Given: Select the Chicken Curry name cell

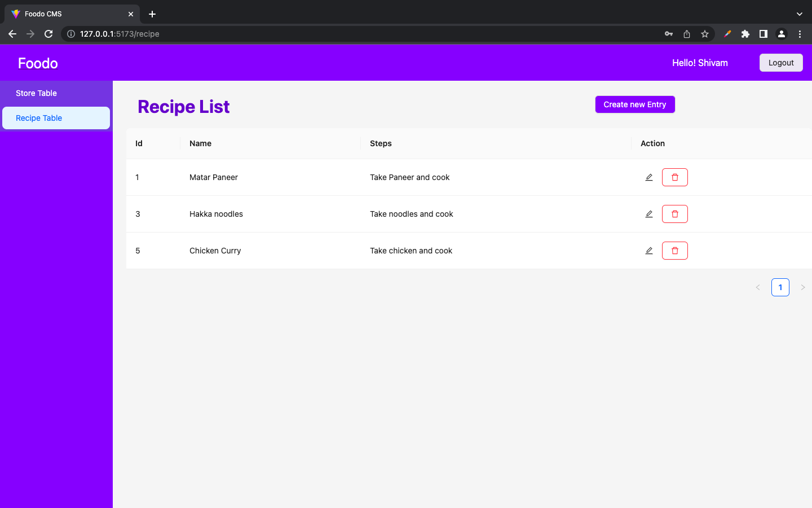Looking at the screenshot, I should (x=271, y=251).
